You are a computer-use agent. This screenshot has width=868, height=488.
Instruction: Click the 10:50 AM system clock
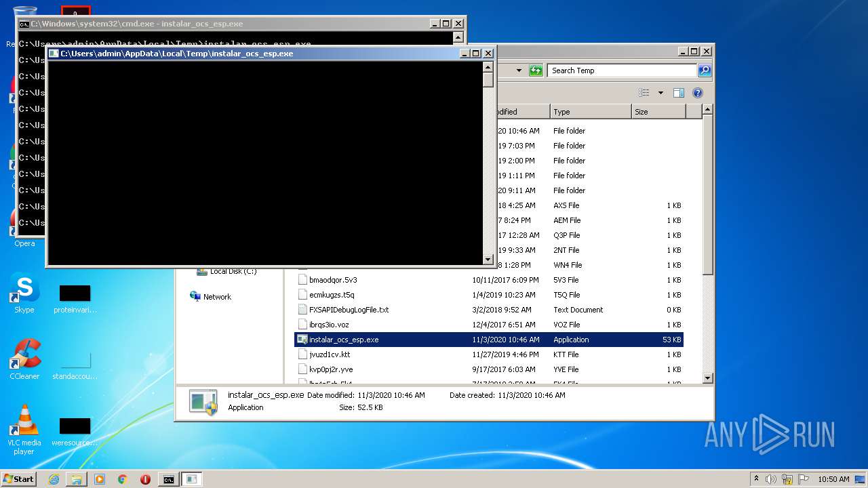833,479
